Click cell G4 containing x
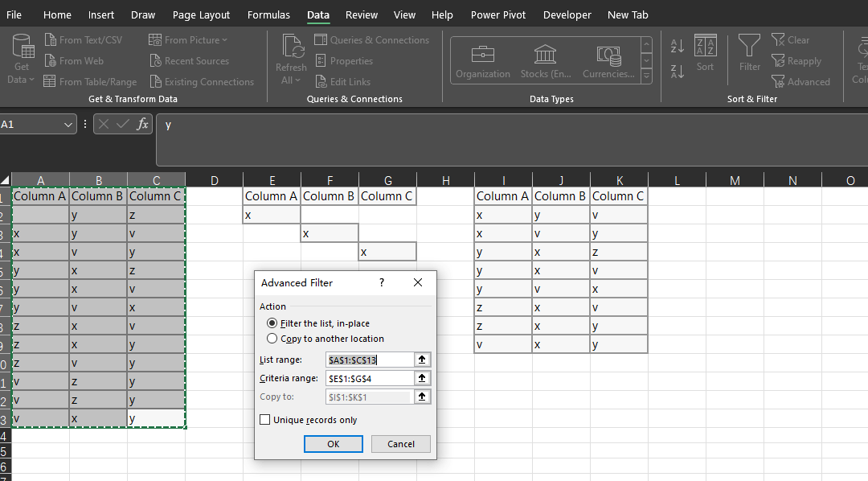 pos(387,252)
